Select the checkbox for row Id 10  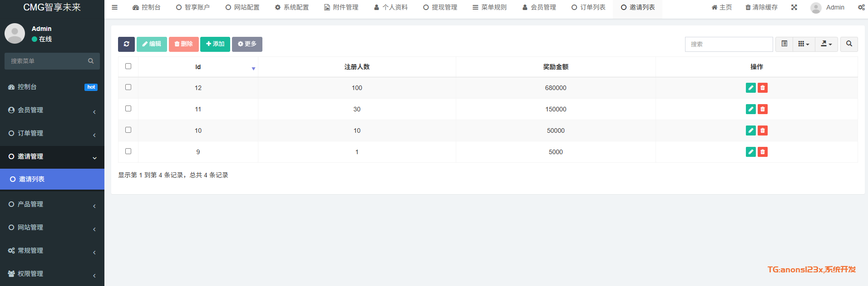click(x=128, y=130)
